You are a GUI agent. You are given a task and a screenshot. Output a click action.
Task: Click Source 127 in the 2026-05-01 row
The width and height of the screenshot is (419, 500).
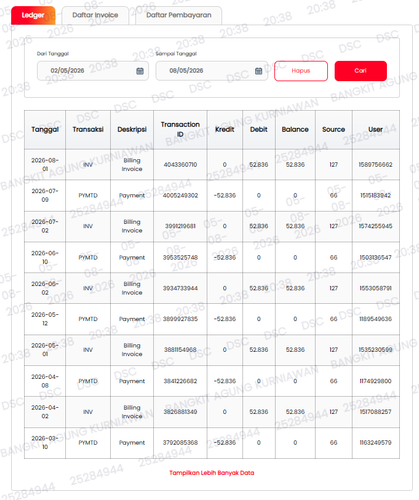pyautogui.click(x=334, y=350)
